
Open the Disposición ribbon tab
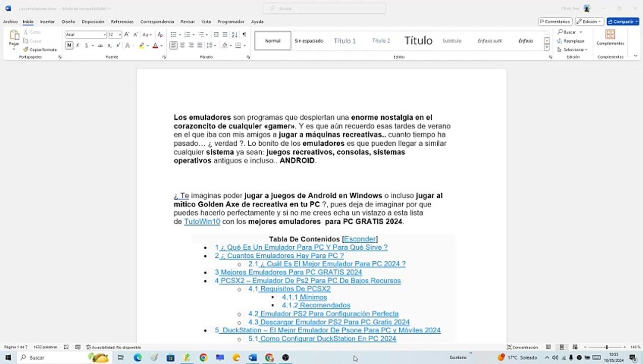pyautogui.click(x=93, y=22)
